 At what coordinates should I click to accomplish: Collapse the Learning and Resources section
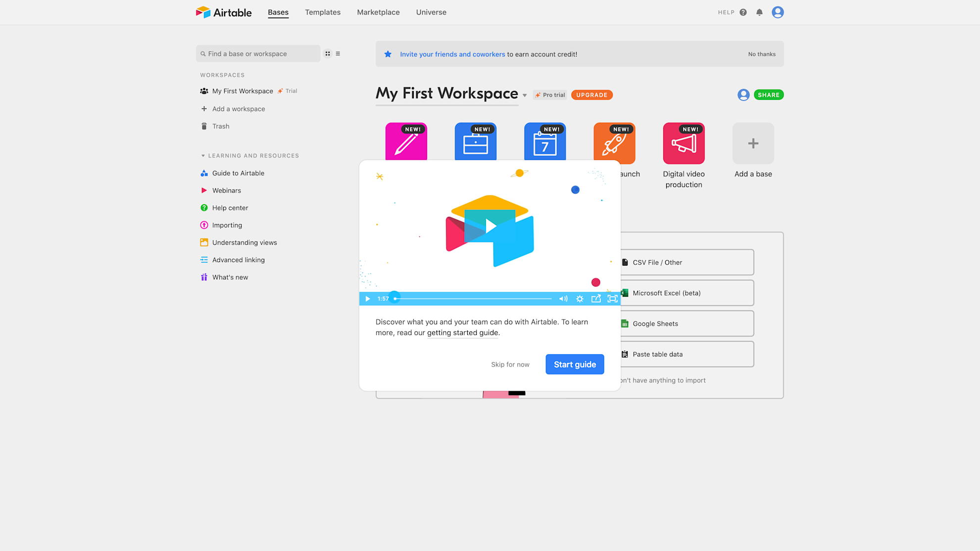[x=203, y=156]
